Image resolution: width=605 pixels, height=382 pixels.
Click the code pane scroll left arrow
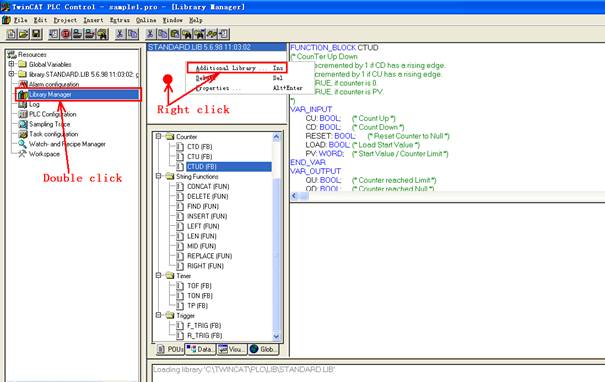[294, 196]
